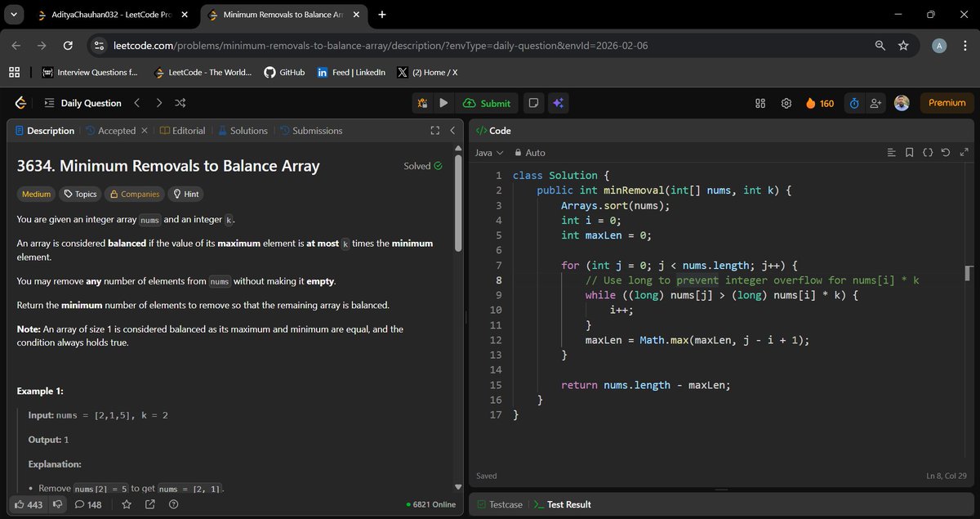Submit the solution
The image size is (980, 519).
point(487,103)
